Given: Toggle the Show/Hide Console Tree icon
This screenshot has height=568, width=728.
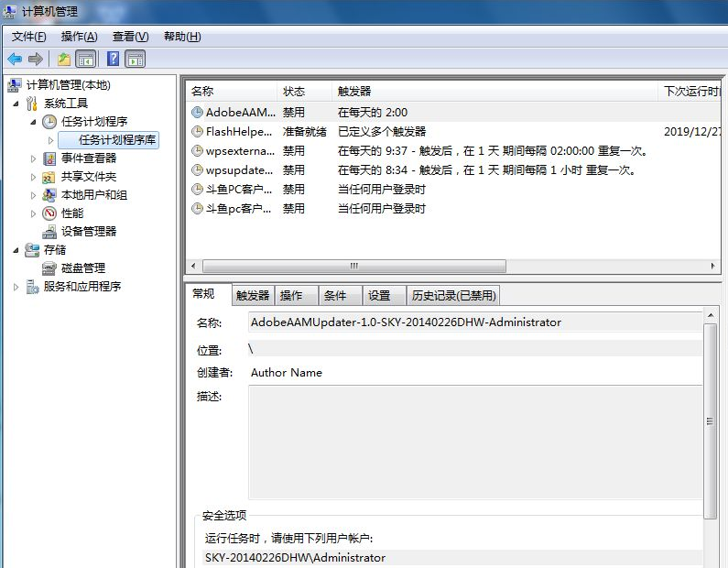Looking at the screenshot, I should pyautogui.click(x=85, y=60).
